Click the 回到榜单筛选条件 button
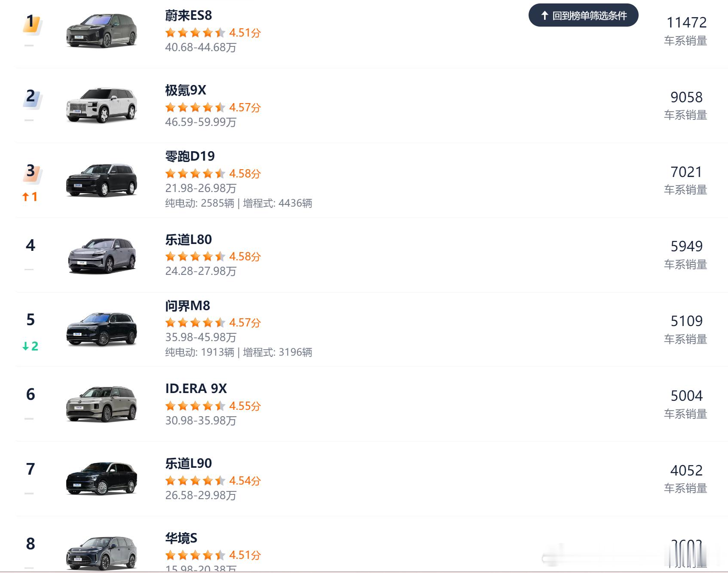Screen dimensions: 728x573 pos(583,15)
